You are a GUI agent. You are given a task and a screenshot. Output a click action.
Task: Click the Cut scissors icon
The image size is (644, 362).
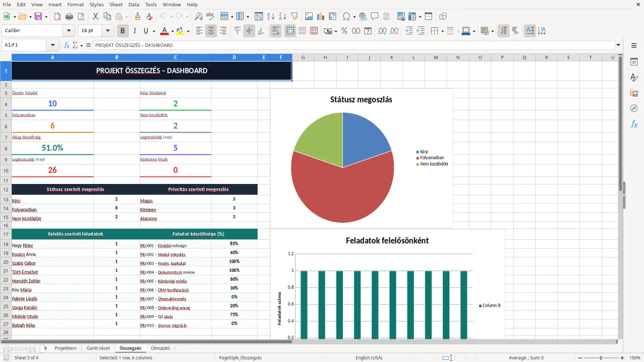point(95,17)
